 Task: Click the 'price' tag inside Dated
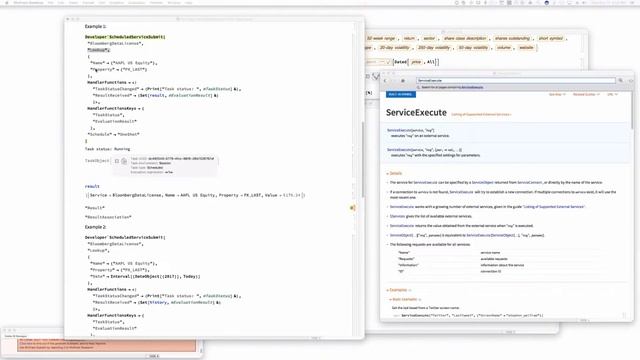point(416,62)
